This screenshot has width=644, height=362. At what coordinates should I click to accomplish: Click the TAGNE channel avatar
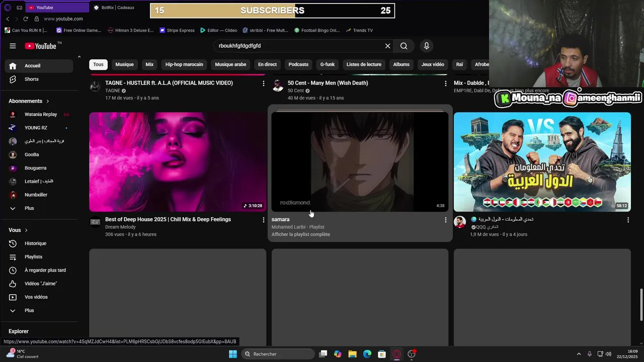(x=95, y=85)
